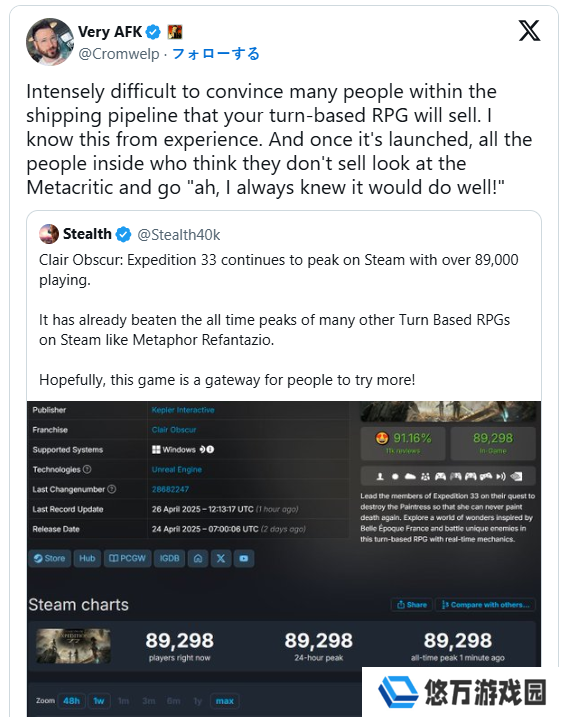
Task: Click Stealth's blue verified checkmark
Action: click(x=123, y=235)
